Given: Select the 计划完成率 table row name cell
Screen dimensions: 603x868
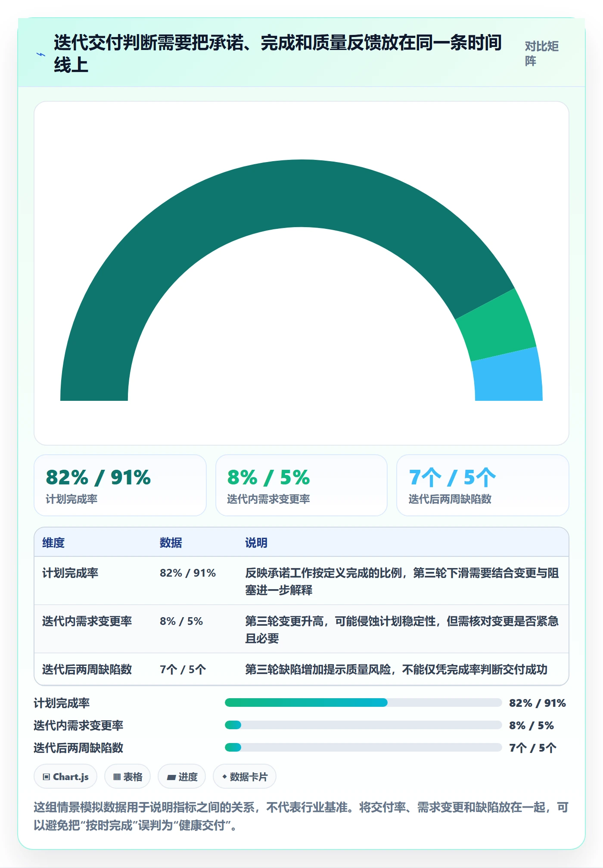Looking at the screenshot, I should click(x=70, y=573).
